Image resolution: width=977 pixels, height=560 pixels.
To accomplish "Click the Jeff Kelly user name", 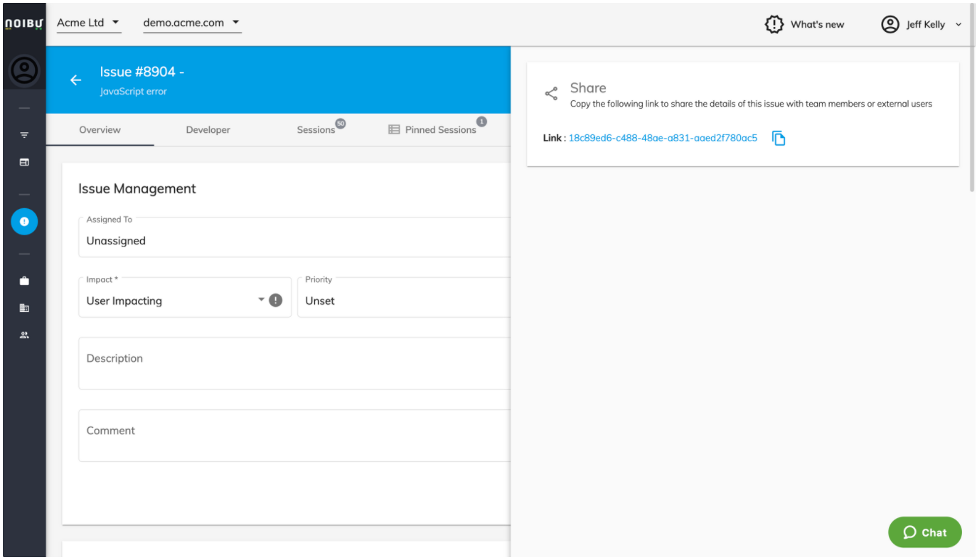I will tap(926, 24).
